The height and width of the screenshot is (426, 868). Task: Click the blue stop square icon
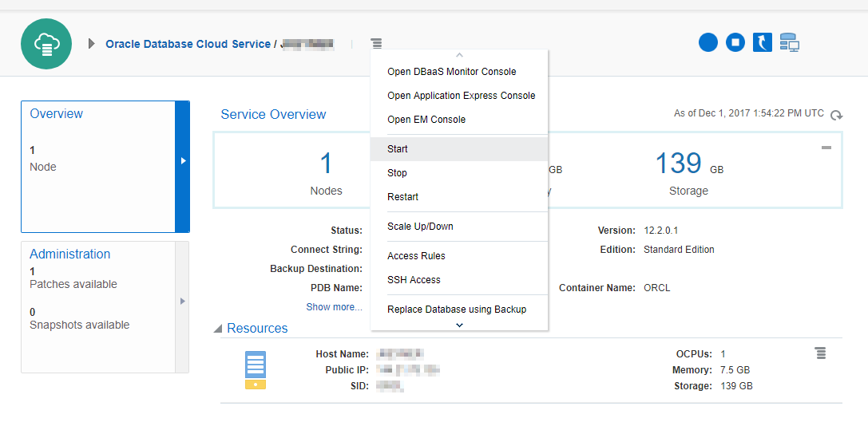point(735,42)
